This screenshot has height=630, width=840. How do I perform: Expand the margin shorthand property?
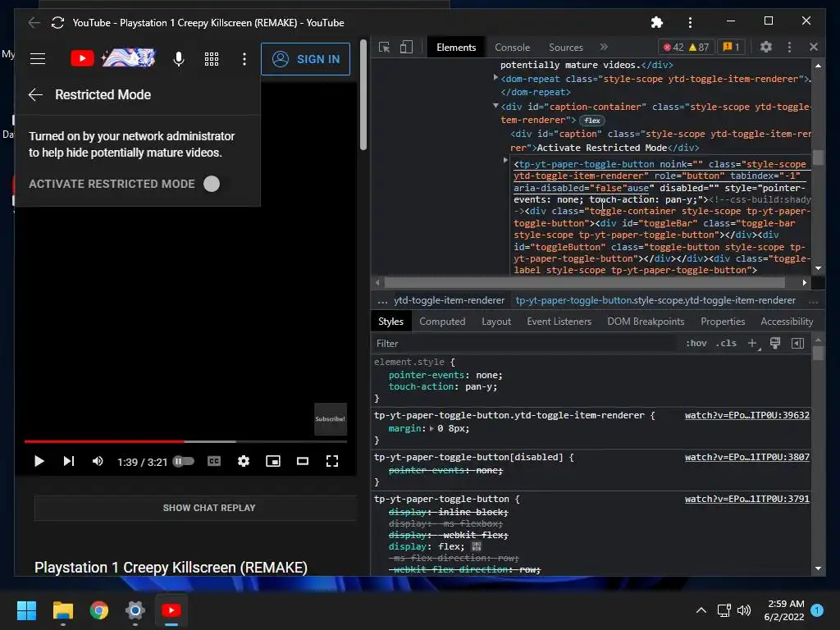pyautogui.click(x=431, y=428)
